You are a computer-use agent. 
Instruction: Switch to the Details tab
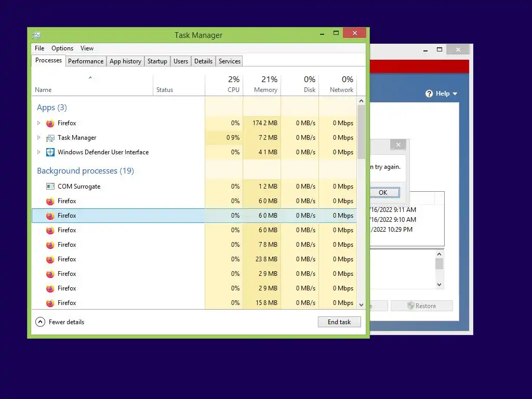203,61
